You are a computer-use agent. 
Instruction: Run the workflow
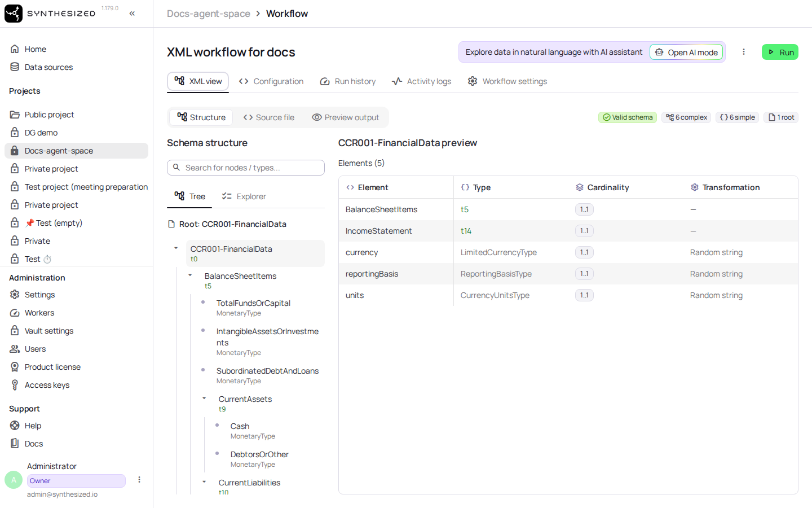tap(780, 52)
